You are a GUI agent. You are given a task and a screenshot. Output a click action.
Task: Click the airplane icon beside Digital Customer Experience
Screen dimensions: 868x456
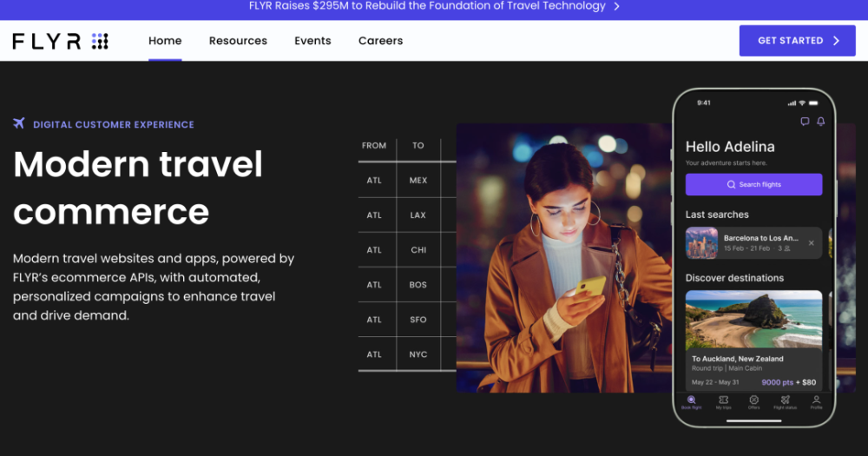pyautogui.click(x=19, y=123)
